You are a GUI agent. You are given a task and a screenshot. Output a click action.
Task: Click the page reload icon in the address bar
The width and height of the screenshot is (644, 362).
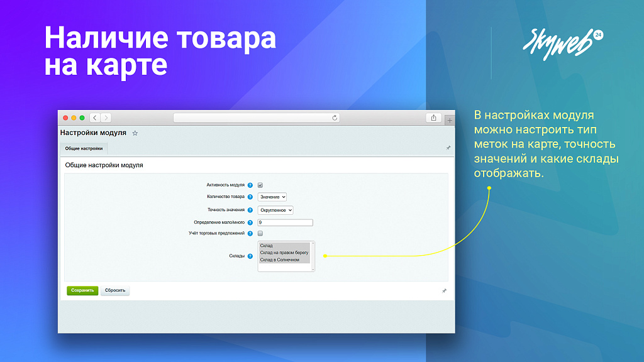click(x=335, y=117)
